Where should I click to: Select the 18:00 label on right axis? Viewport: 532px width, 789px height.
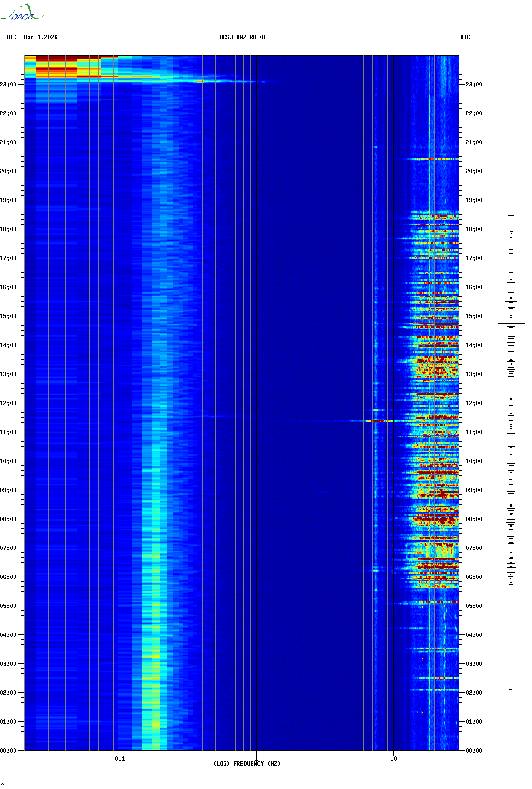point(474,229)
